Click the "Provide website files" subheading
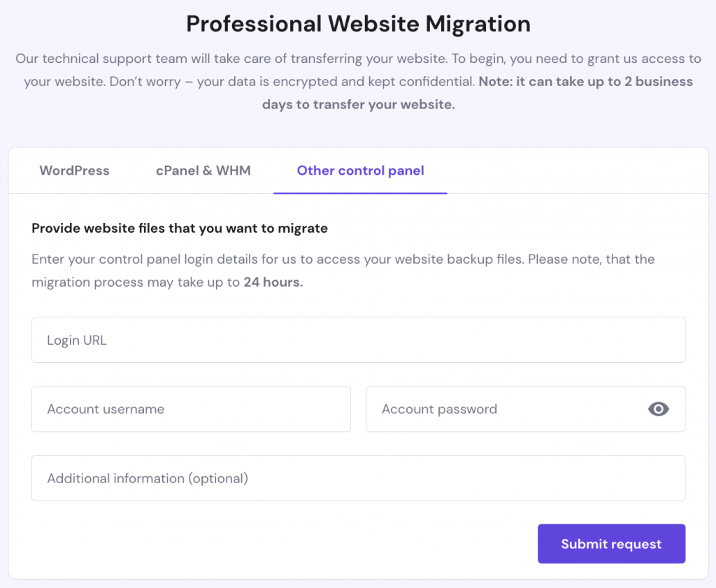Viewport: 716px width, 588px height. click(x=180, y=228)
